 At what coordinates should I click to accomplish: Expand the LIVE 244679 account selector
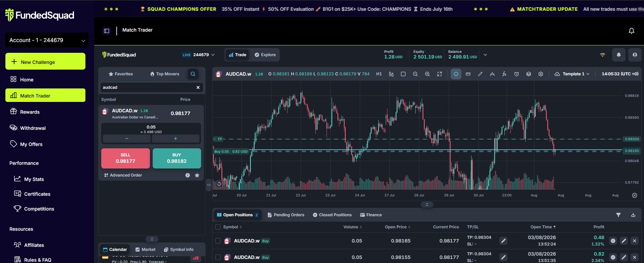[198, 55]
